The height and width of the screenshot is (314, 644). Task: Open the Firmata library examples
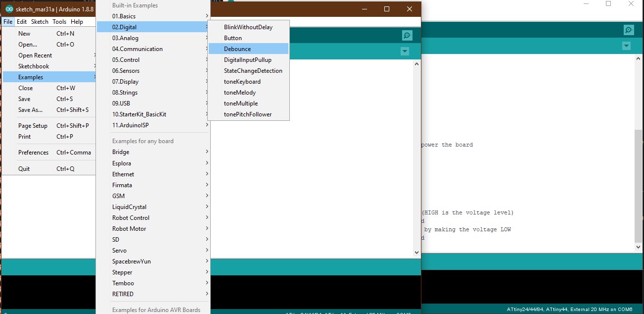click(x=153, y=185)
